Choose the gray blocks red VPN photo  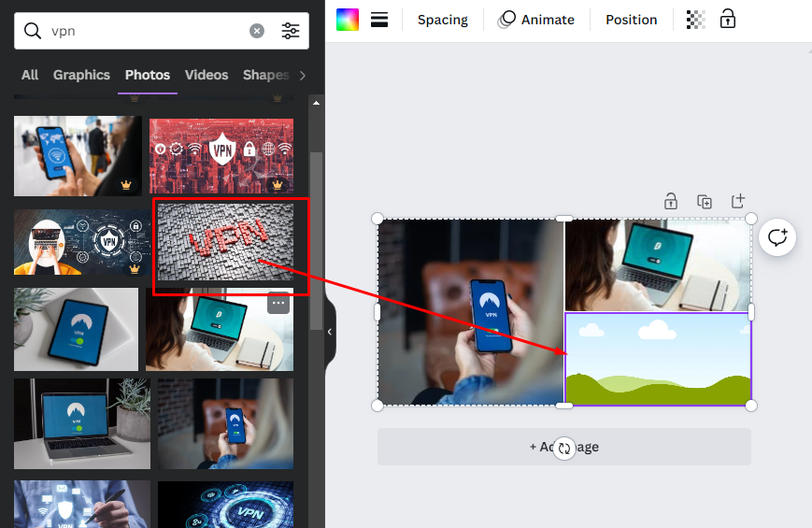pyautogui.click(x=225, y=242)
